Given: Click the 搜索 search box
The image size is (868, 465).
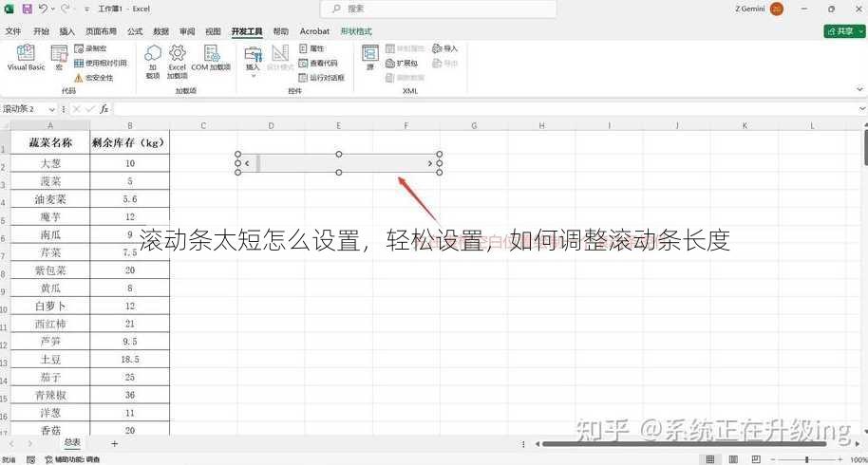Looking at the screenshot, I should [x=439, y=9].
